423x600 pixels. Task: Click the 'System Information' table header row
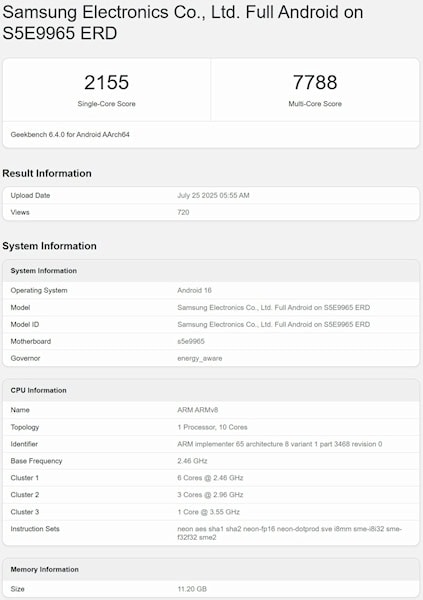[211, 271]
